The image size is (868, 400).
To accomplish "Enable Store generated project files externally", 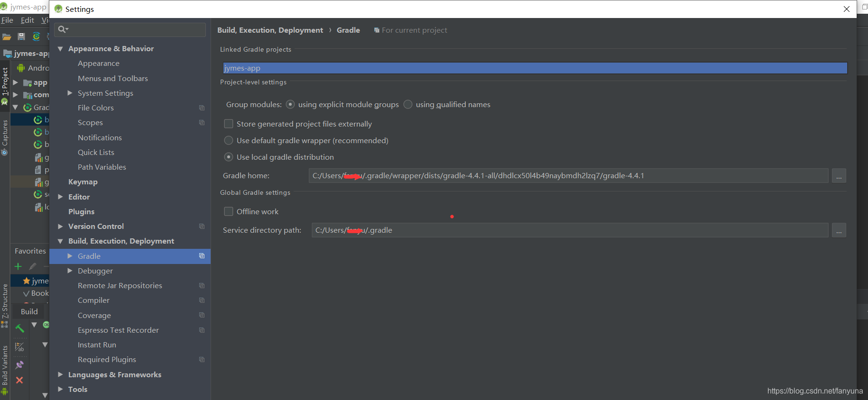I will (x=229, y=124).
